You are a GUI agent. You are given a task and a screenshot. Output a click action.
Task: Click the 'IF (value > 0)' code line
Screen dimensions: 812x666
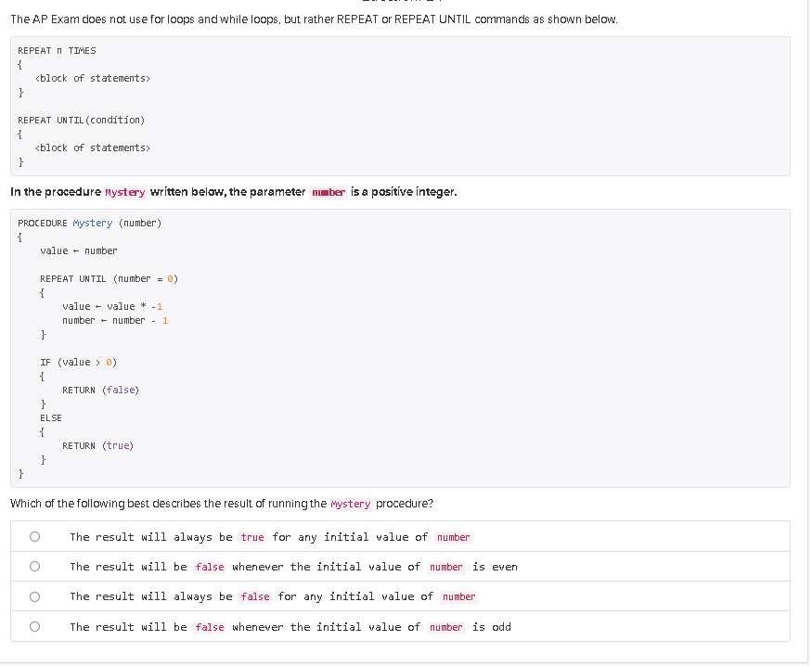(79, 363)
